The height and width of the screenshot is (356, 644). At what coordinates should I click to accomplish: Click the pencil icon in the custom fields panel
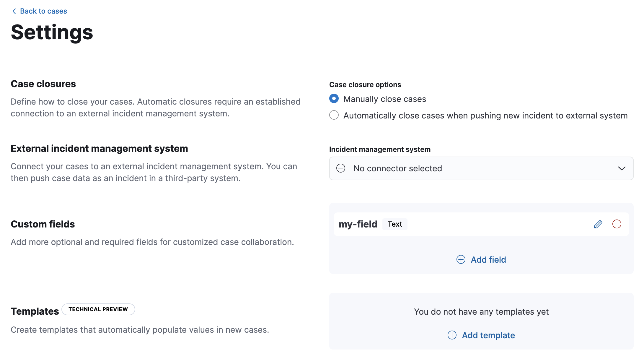pyautogui.click(x=598, y=224)
